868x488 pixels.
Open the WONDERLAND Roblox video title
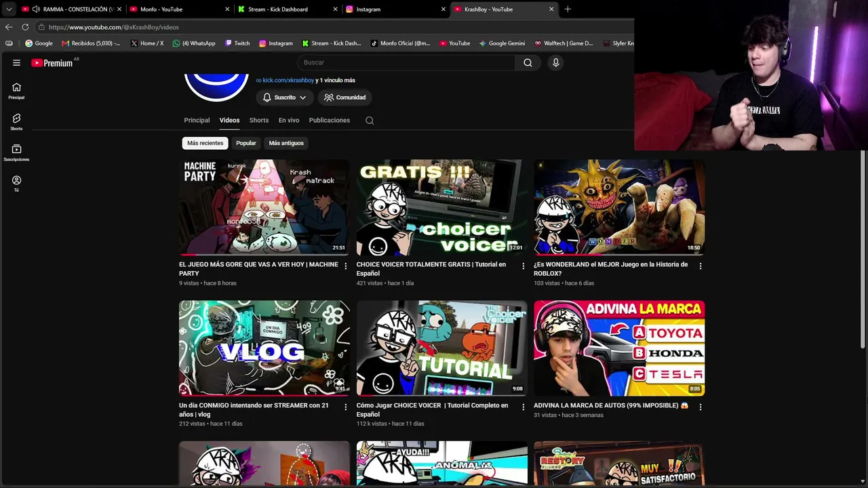click(611, 269)
